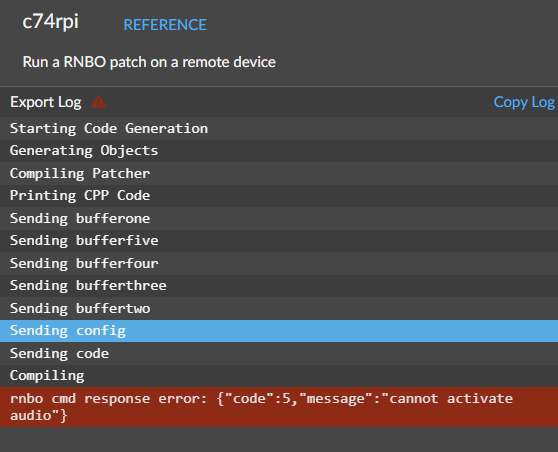Click the highlighted 'Sending config' row
Image resolution: width=558 pixels, height=452 pixels.
coord(279,331)
